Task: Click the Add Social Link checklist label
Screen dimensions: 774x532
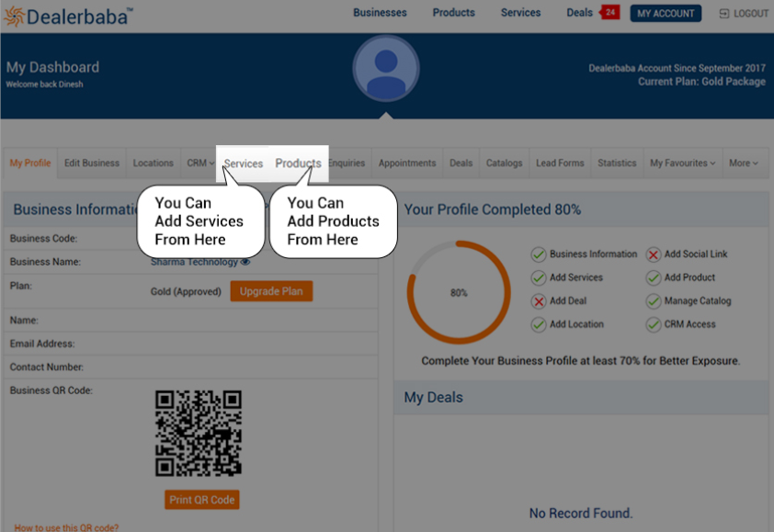Action: 696,254
